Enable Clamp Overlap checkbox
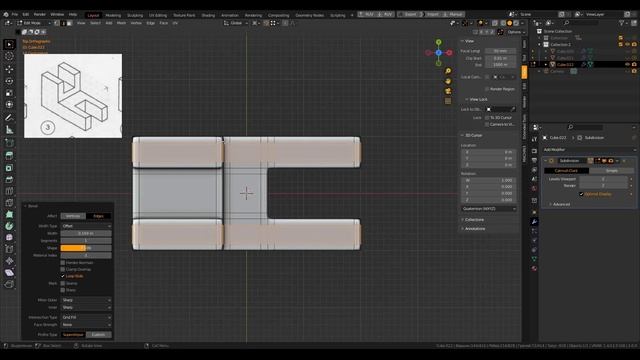This screenshot has width=640, height=360. 63,269
